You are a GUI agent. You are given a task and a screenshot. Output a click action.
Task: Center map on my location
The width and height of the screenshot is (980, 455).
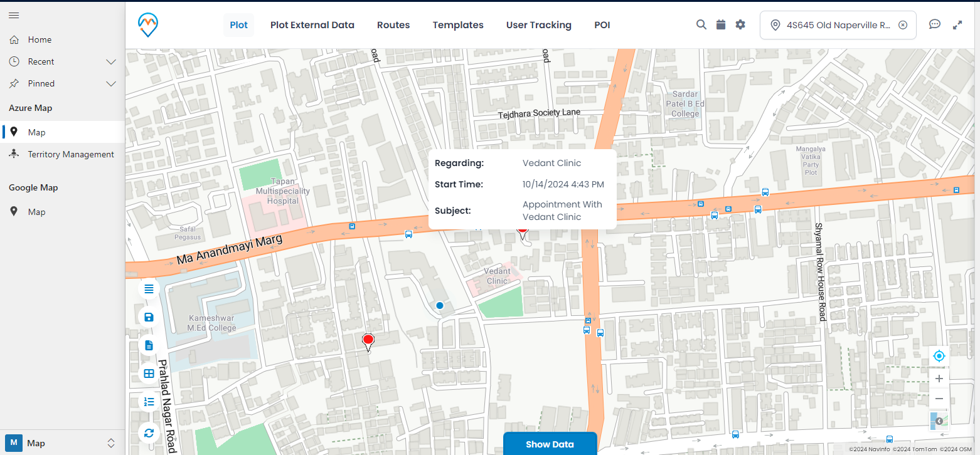click(x=939, y=356)
